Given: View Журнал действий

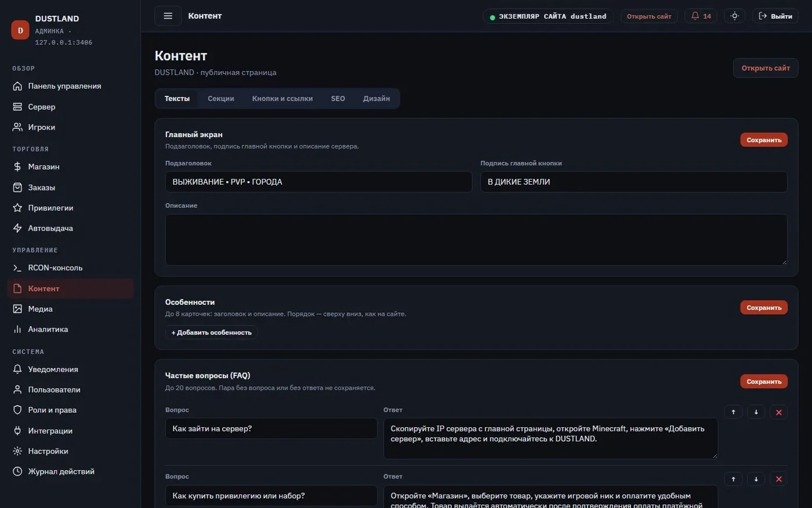Looking at the screenshot, I should click(x=70, y=471).
